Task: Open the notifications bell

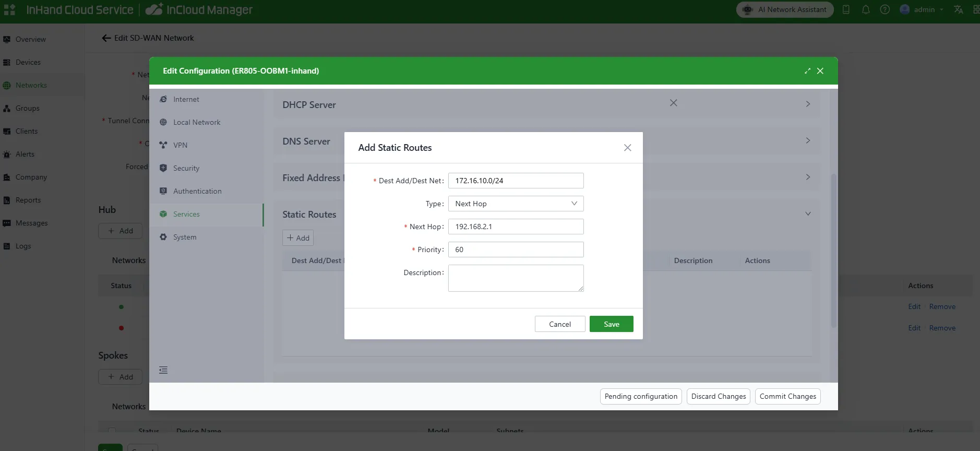Action: 866,9
